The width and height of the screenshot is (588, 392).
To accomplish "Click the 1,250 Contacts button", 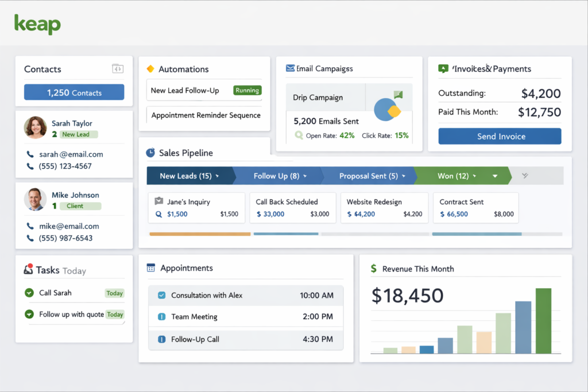I will (x=73, y=92).
